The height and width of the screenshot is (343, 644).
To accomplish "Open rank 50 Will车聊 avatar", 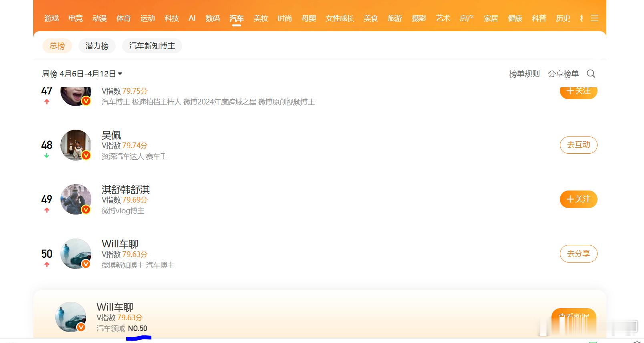I will [x=76, y=254].
